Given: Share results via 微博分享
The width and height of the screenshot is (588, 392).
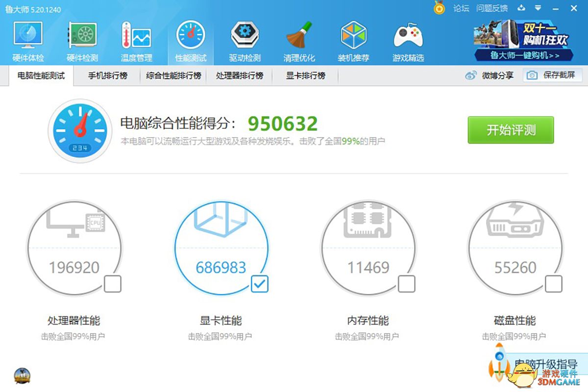Looking at the screenshot, I should pyautogui.click(x=489, y=75).
